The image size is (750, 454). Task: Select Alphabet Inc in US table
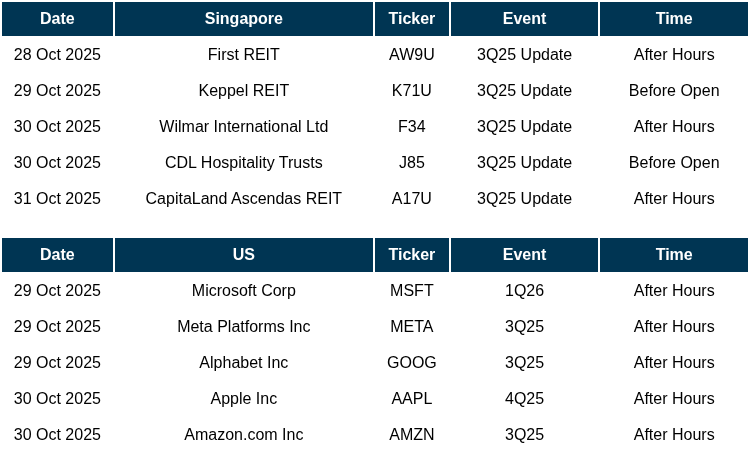(x=244, y=363)
